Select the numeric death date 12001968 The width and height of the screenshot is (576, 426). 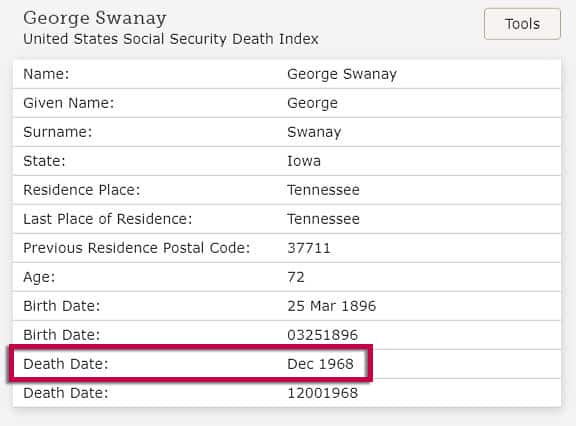(323, 393)
